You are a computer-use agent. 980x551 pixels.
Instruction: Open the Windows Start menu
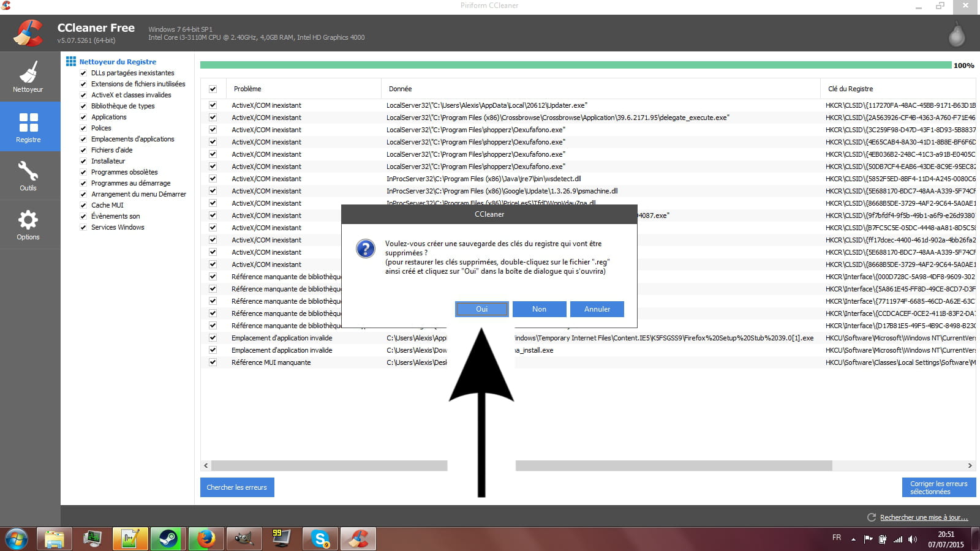[16, 539]
